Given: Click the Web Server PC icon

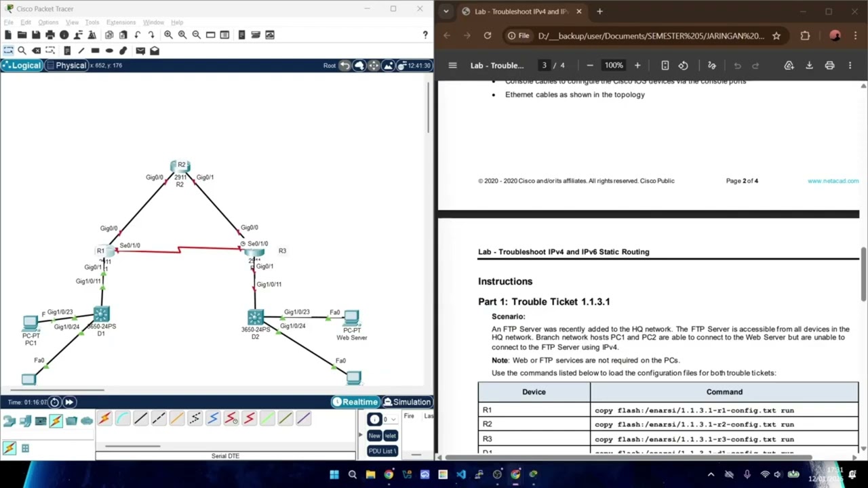Looking at the screenshot, I should (351, 318).
